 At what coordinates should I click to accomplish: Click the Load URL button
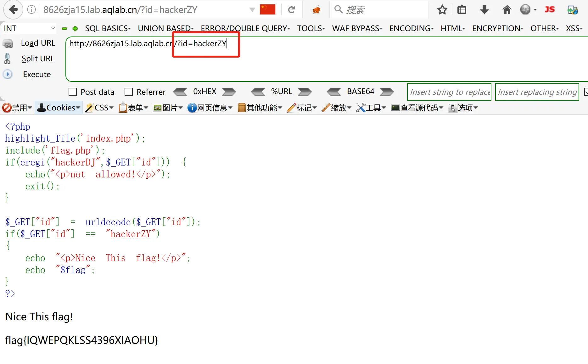click(x=38, y=43)
